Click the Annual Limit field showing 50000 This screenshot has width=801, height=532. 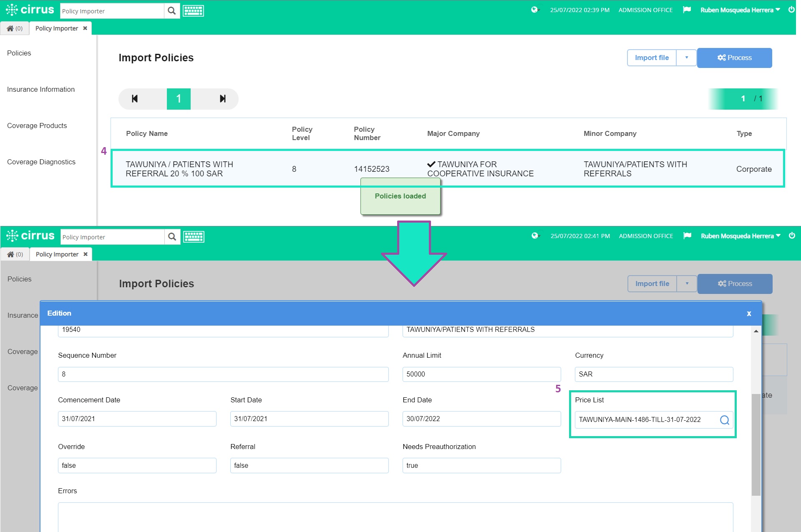[481, 374]
